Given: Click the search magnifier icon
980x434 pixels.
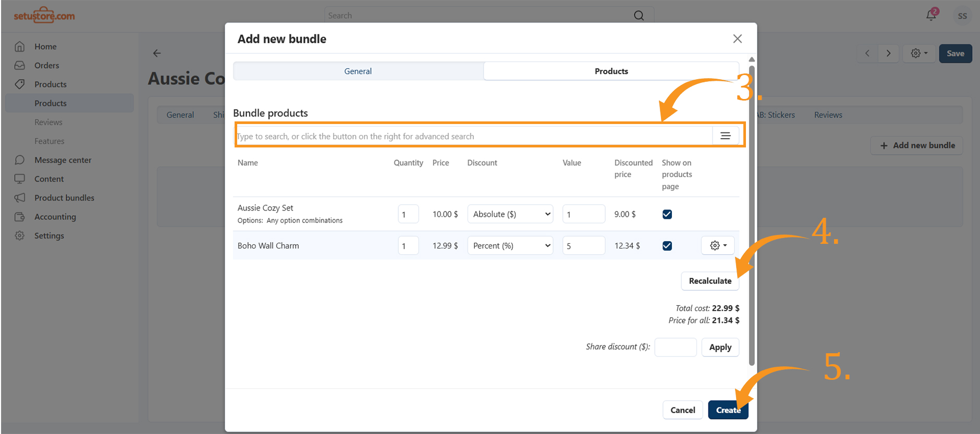Looking at the screenshot, I should coord(639,16).
